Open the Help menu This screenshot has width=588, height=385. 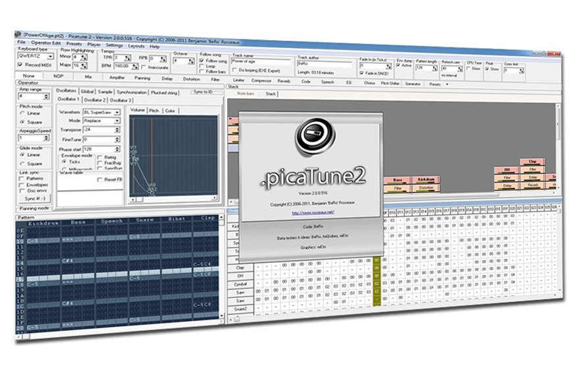tap(155, 47)
